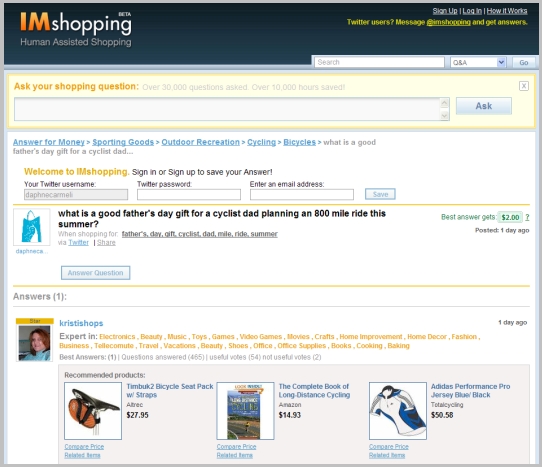Click the IMshopping logo
Viewport: 542px width, 467px height.
pos(76,29)
